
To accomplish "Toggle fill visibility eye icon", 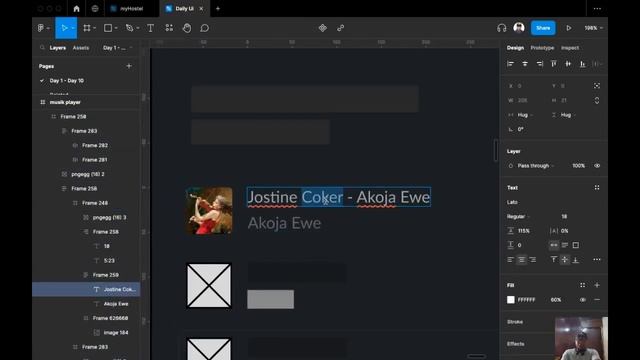I will [x=582, y=300].
